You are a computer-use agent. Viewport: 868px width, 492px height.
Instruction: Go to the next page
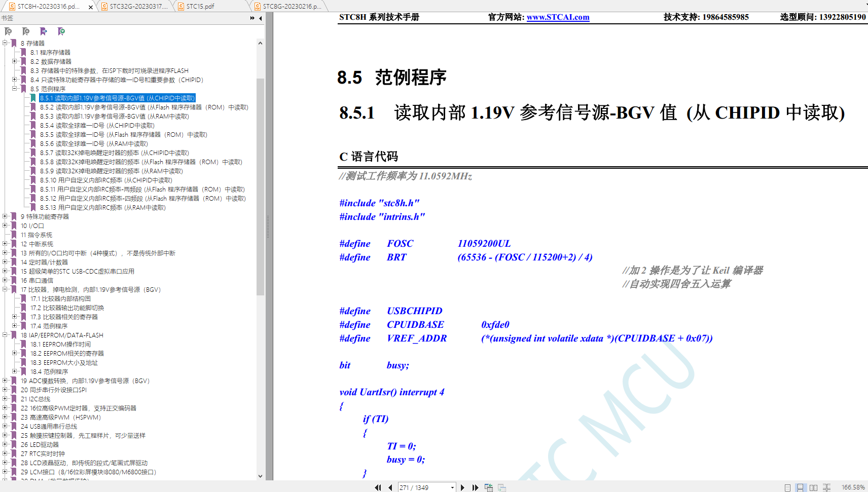click(462, 487)
